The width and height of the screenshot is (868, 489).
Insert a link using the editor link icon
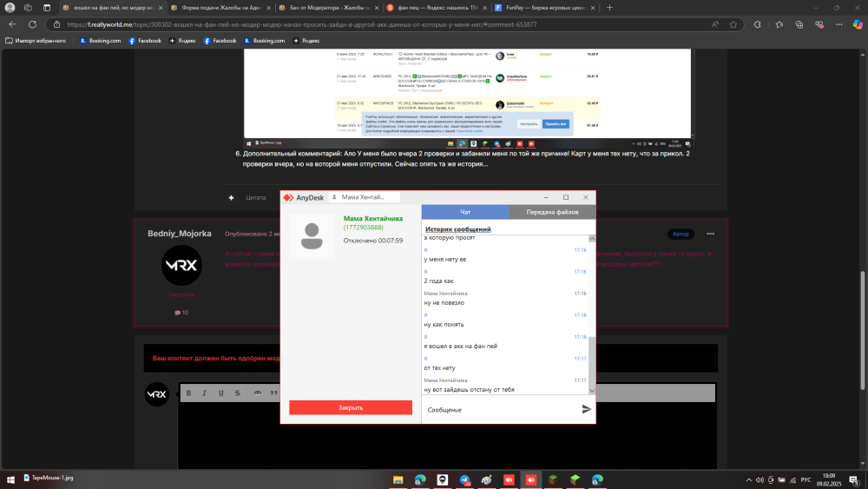pyautogui.click(x=258, y=393)
